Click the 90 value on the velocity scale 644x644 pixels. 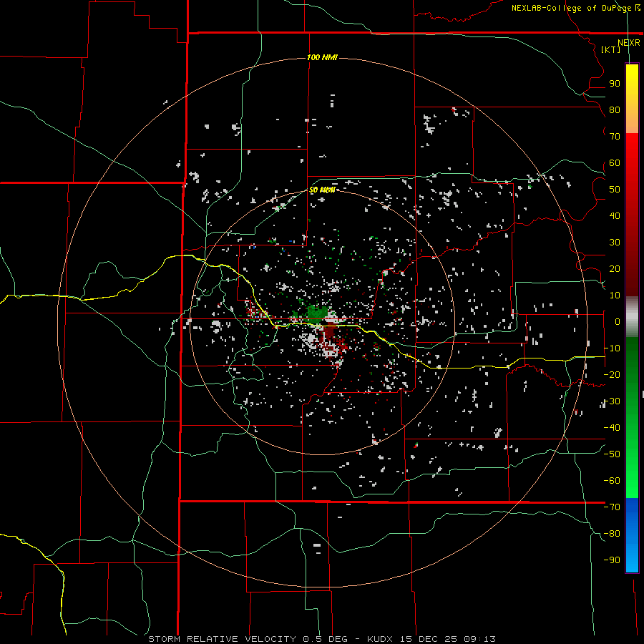615,84
